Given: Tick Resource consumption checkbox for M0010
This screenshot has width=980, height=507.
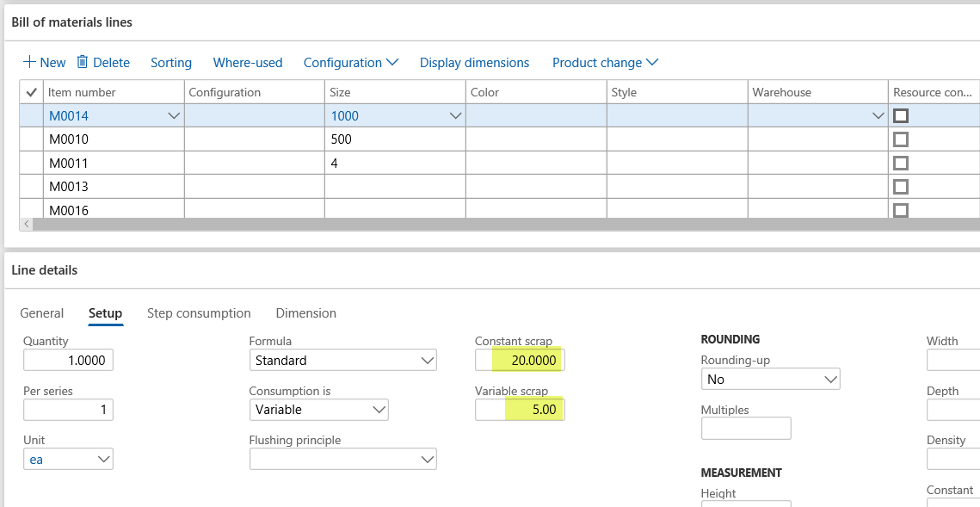Looking at the screenshot, I should (x=901, y=139).
